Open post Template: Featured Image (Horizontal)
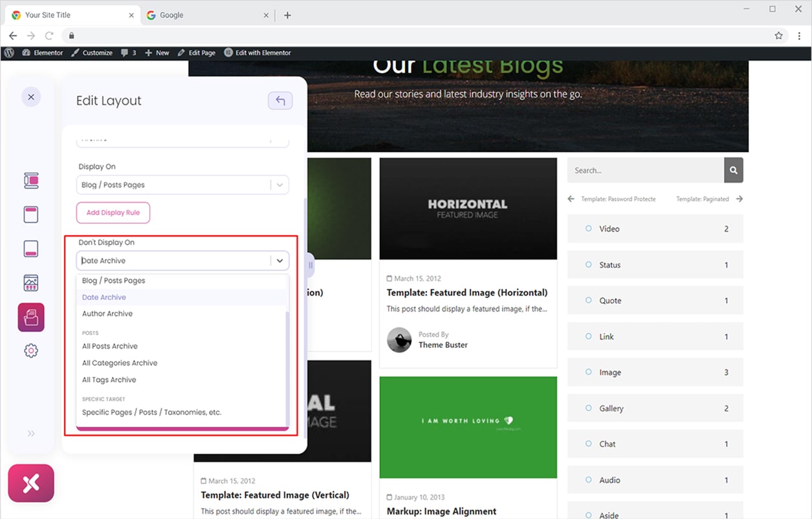The height and width of the screenshot is (519, 812). click(x=467, y=292)
